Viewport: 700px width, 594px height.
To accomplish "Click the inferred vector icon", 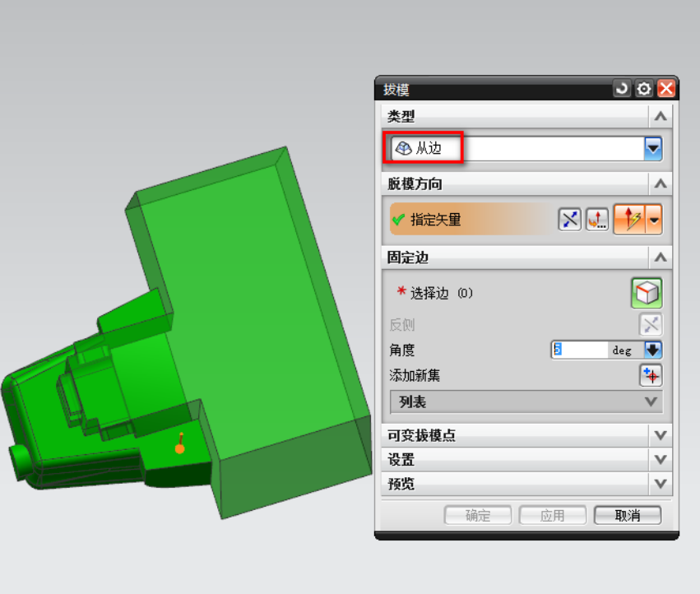I will tap(629, 220).
